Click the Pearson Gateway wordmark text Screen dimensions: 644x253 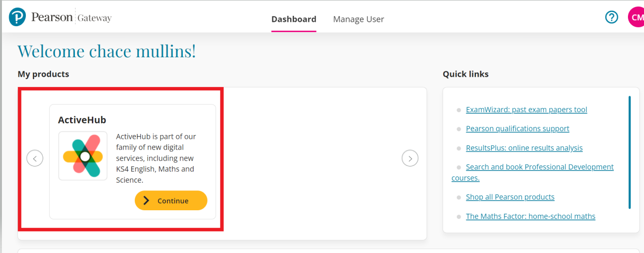(x=72, y=17)
